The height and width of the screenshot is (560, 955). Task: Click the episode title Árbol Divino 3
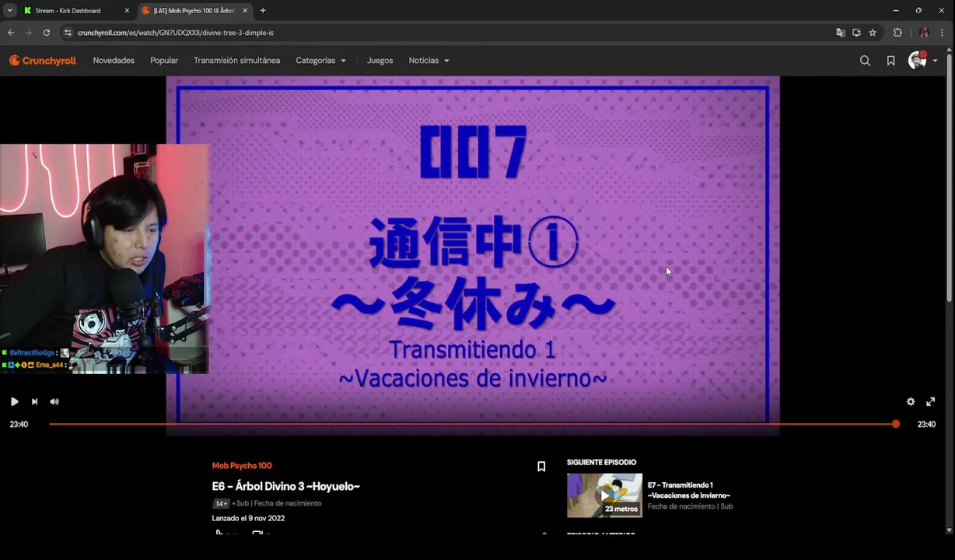(x=286, y=486)
